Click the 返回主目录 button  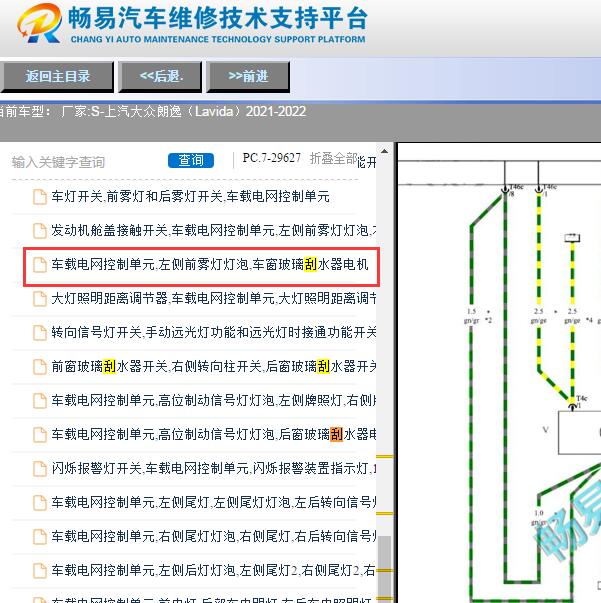tap(57, 77)
